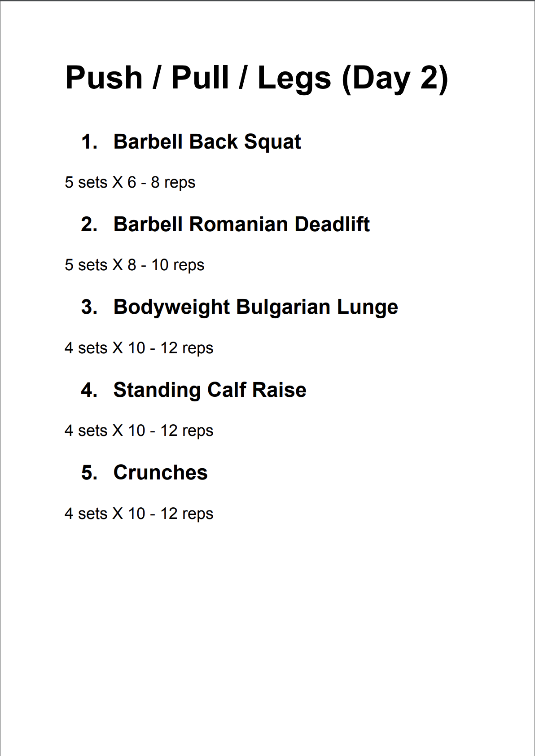Click list number 2 before Barbell Romanian Deadlift
This screenshot has height=756, width=535.
89,224
